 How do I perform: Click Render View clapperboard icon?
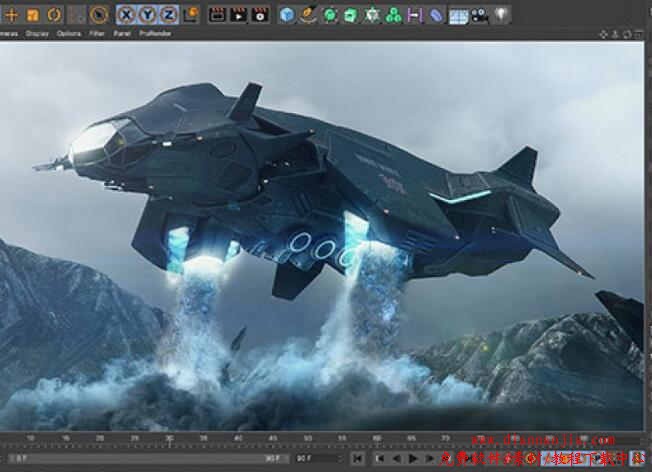pyautogui.click(x=217, y=15)
